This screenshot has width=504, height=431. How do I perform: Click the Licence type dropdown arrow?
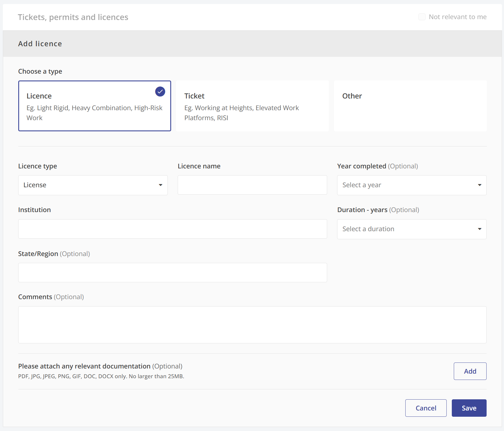click(x=161, y=185)
